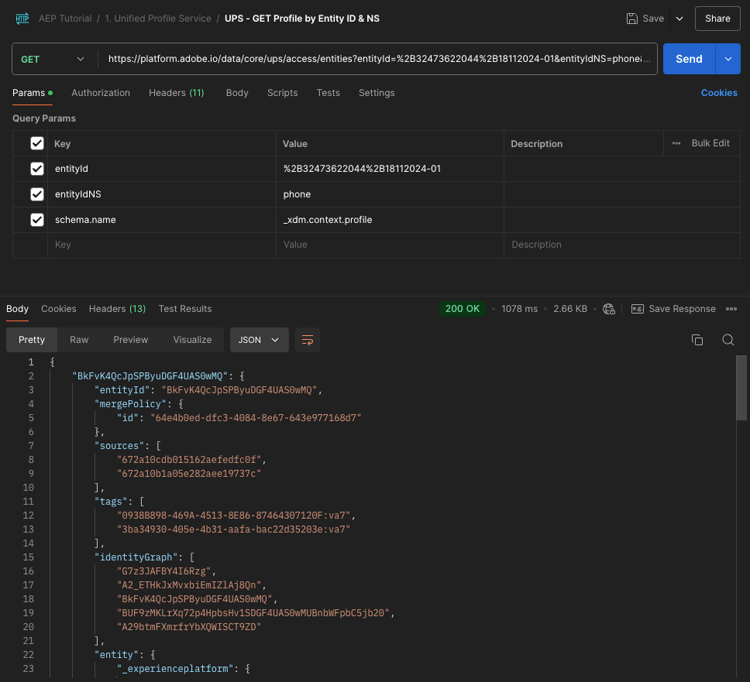This screenshot has height=682, width=750.
Task: Click the request title UPS - GET Profile
Action: pyautogui.click(x=302, y=19)
